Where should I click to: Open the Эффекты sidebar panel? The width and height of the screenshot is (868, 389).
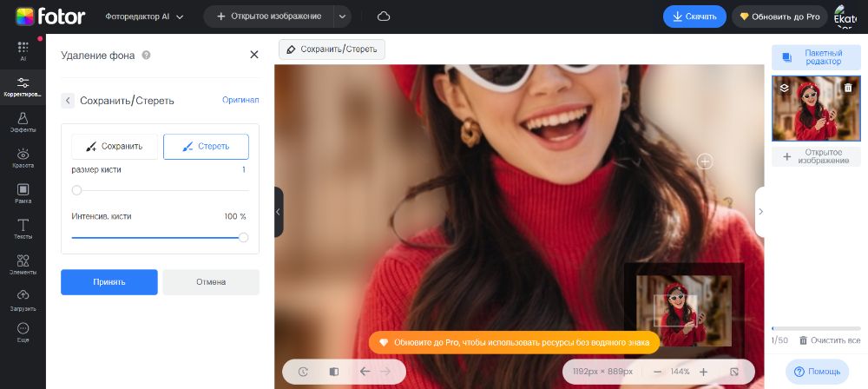click(x=23, y=122)
